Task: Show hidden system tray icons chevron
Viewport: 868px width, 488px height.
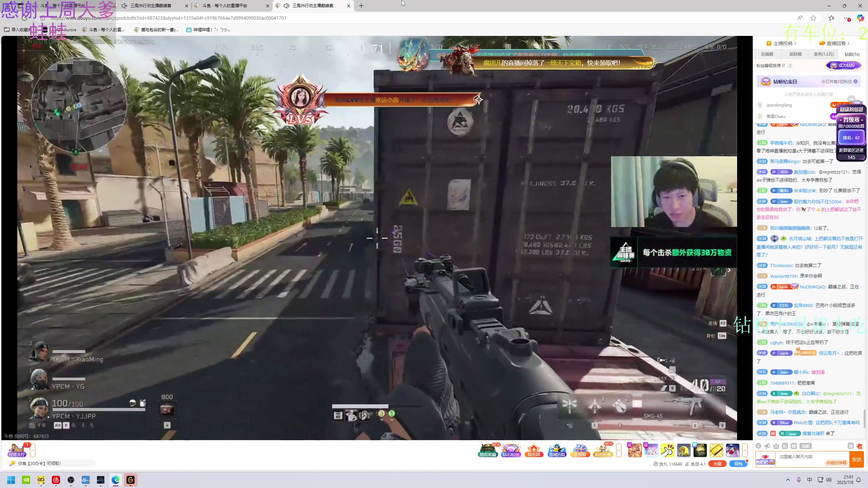Action: [788, 480]
